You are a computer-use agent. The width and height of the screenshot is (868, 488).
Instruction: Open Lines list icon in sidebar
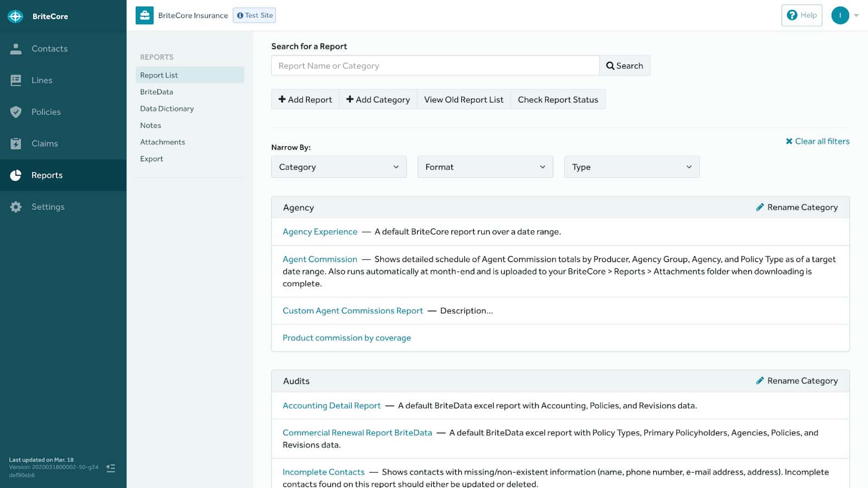[16, 80]
